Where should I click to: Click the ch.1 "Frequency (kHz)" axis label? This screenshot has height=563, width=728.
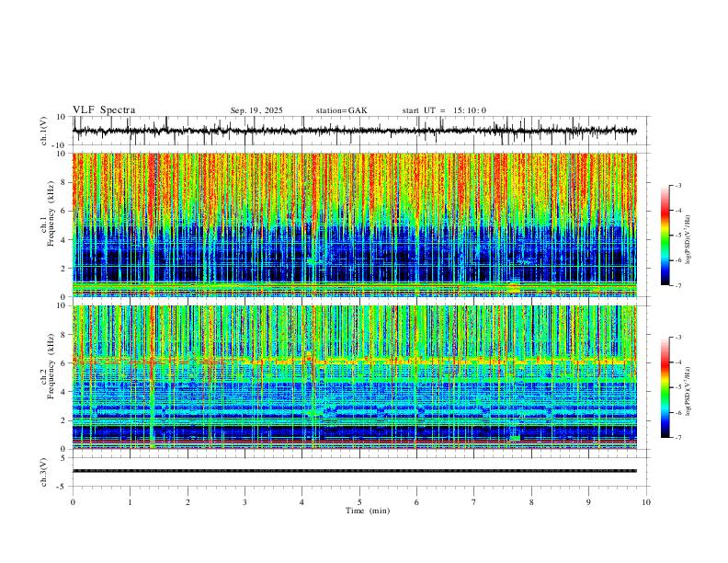click(51, 213)
